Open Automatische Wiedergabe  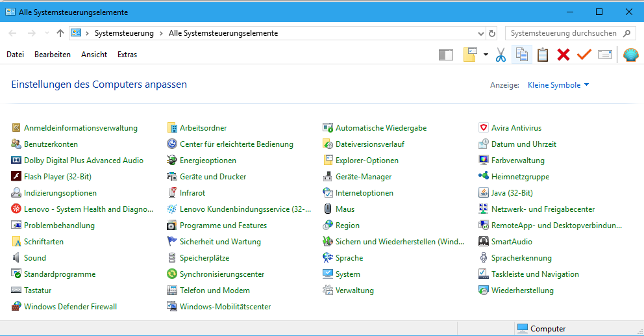[x=381, y=128]
